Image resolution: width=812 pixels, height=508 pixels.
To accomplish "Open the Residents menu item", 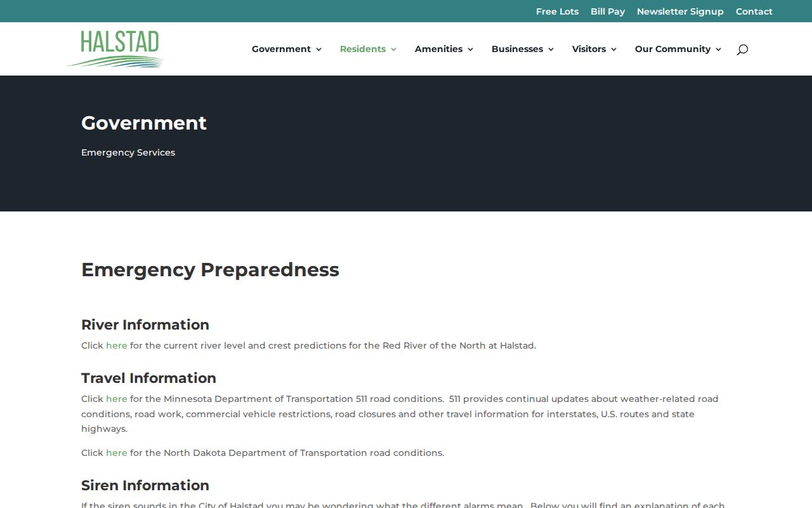I will (x=363, y=49).
